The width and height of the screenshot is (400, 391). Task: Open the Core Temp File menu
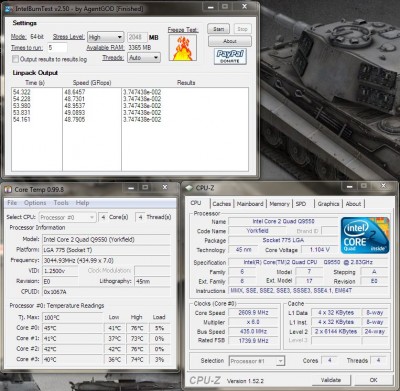point(12,203)
